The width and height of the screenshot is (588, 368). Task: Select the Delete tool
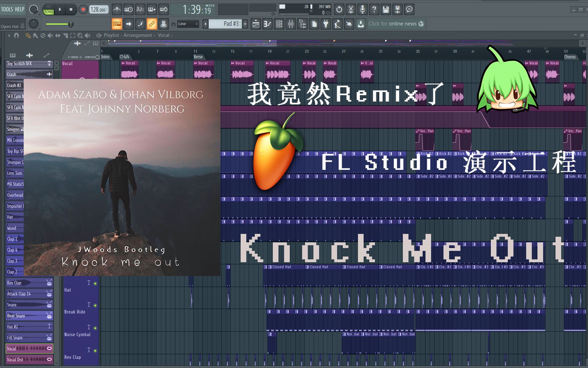[x=43, y=35]
